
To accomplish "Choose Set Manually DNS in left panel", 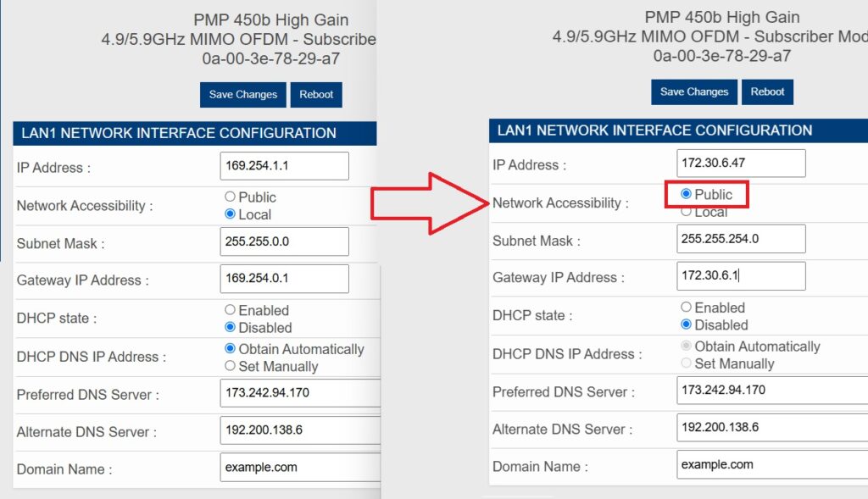I will point(231,366).
